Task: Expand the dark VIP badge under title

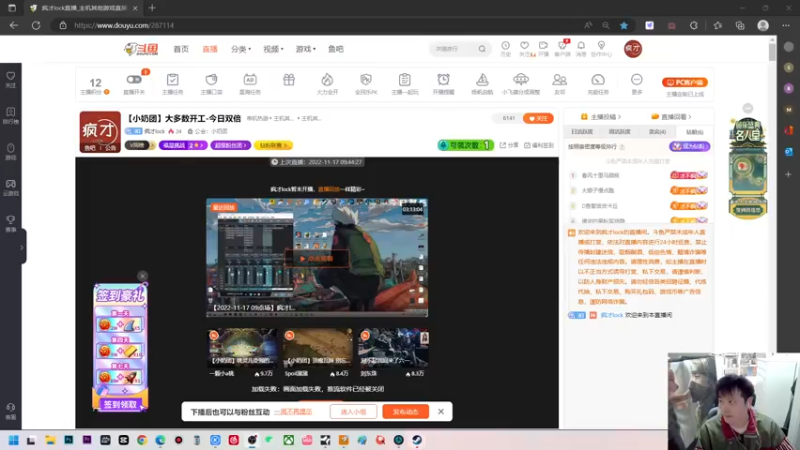Action: click(140, 145)
